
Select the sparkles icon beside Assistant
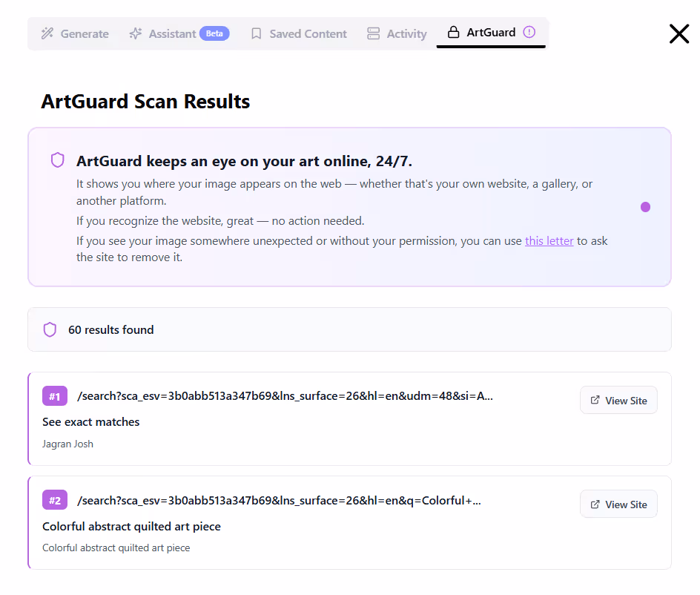(x=136, y=33)
